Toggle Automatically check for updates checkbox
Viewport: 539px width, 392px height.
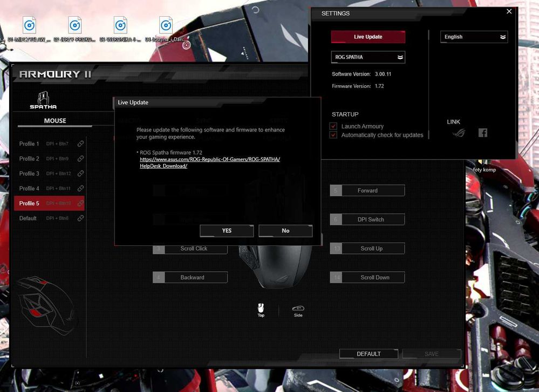pos(333,135)
